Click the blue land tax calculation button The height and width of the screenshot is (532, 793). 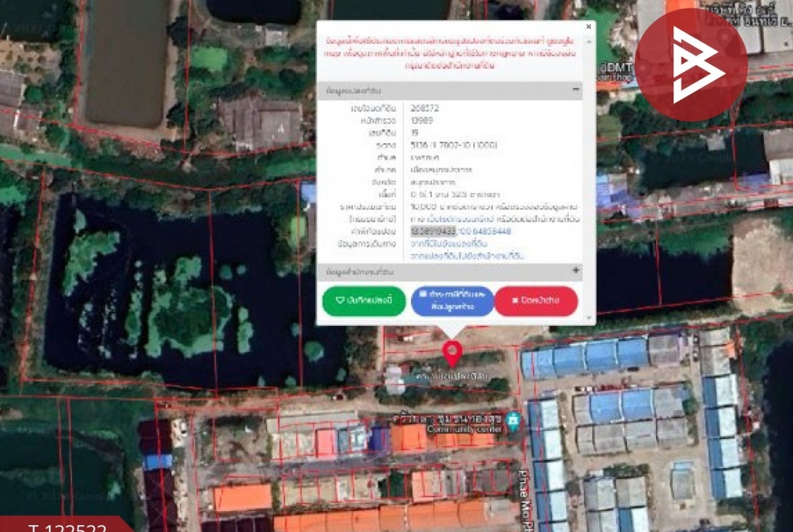[452, 301]
